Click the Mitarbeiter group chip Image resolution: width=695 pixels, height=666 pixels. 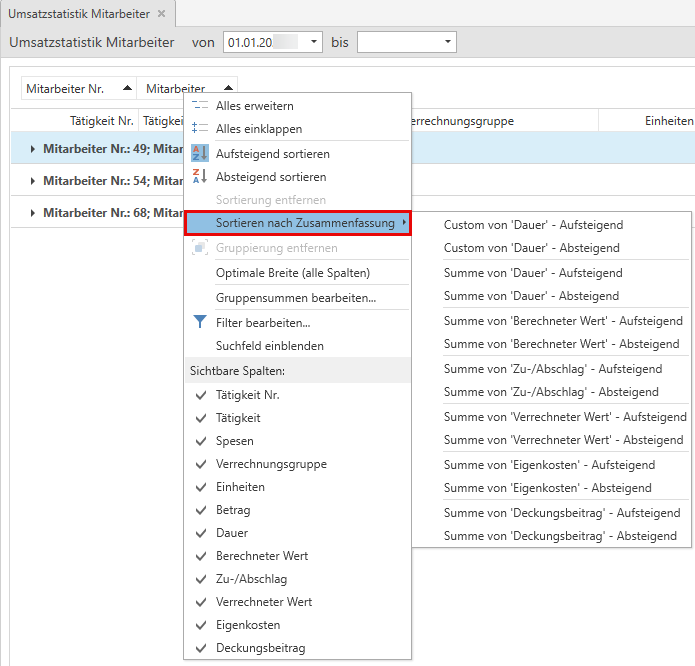187,88
